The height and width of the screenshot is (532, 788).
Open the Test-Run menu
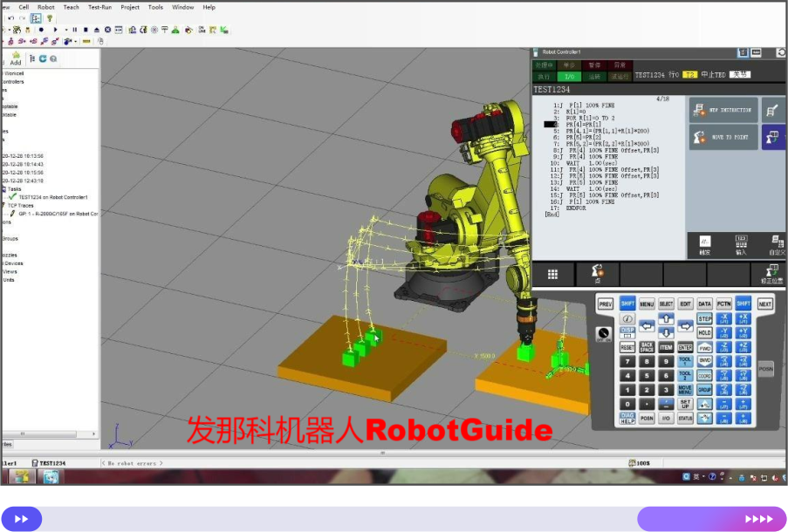click(99, 7)
